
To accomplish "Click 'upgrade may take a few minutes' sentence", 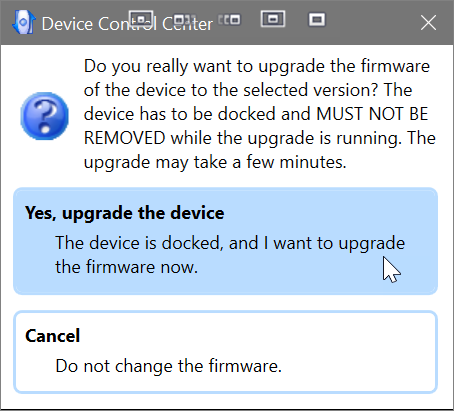I will 215,162.
